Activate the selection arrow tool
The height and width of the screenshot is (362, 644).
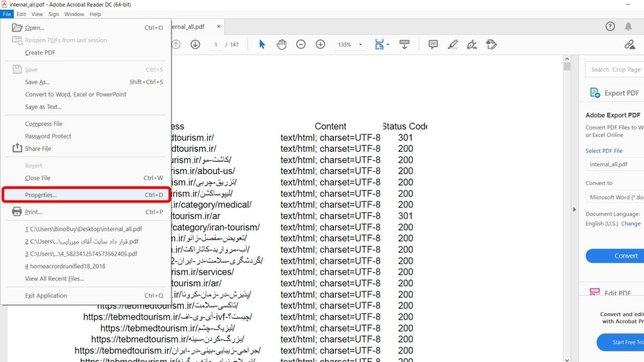click(x=262, y=44)
